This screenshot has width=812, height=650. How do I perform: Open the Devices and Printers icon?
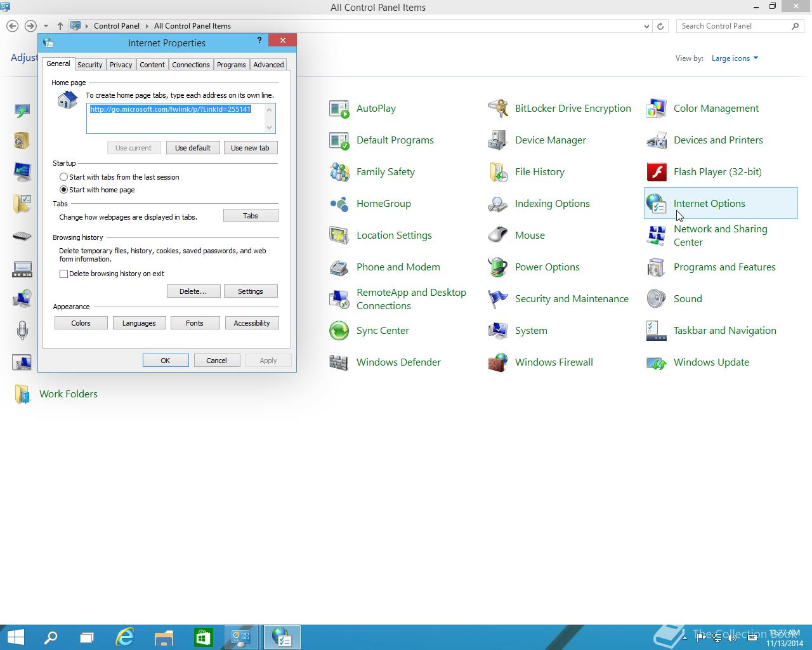click(657, 140)
